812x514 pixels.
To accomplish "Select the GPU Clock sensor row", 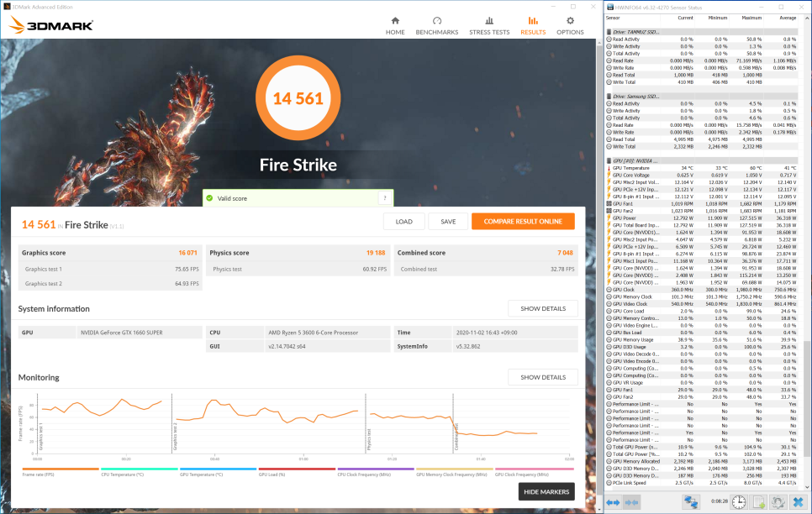I will [704, 290].
